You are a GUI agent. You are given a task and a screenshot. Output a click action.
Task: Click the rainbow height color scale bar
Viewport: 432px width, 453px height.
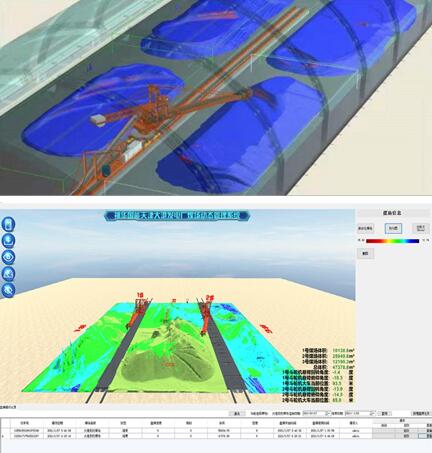click(x=392, y=241)
